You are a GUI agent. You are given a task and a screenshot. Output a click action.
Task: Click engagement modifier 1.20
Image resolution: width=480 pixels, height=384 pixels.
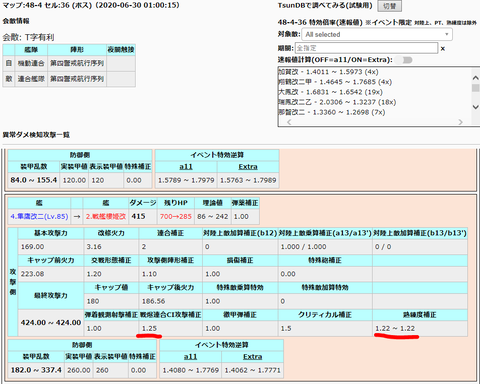[x=94, y=274]
